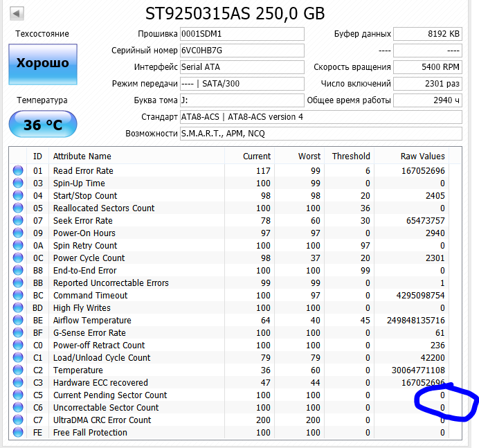Click the features field S.M.A.R.T., APM, NCQ
Screen dimensions: 479x448
click(321, 134)
